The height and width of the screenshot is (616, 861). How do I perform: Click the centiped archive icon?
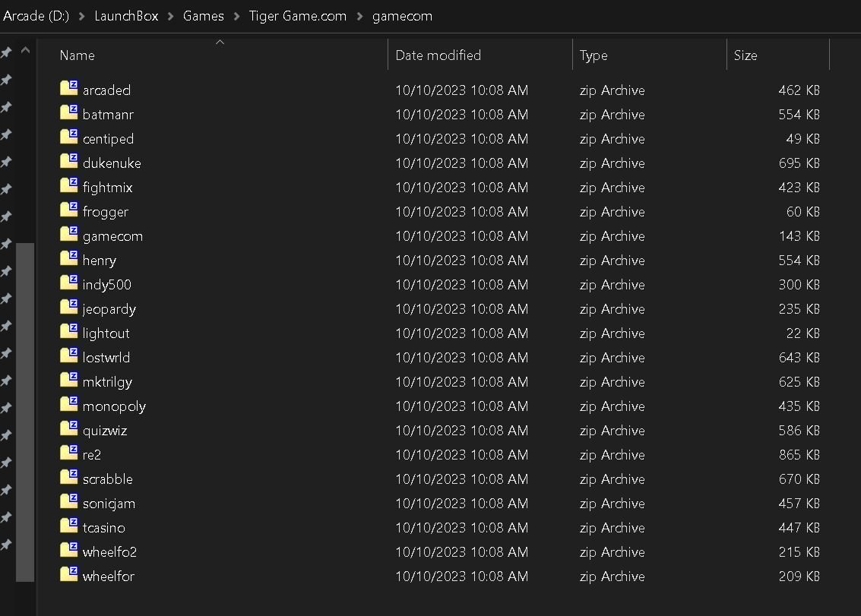68,137
